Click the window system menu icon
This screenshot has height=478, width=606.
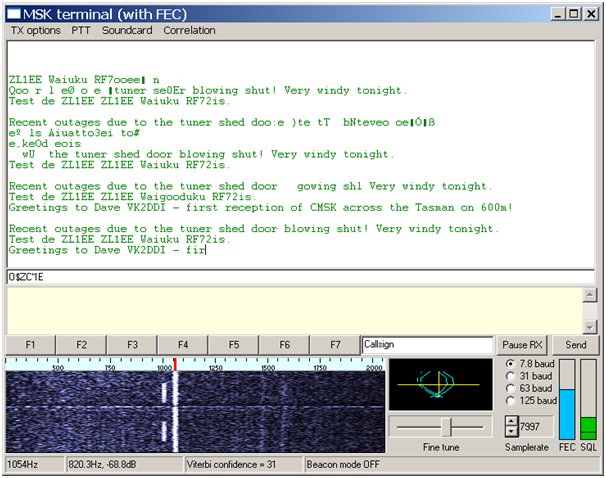point(14,14)
